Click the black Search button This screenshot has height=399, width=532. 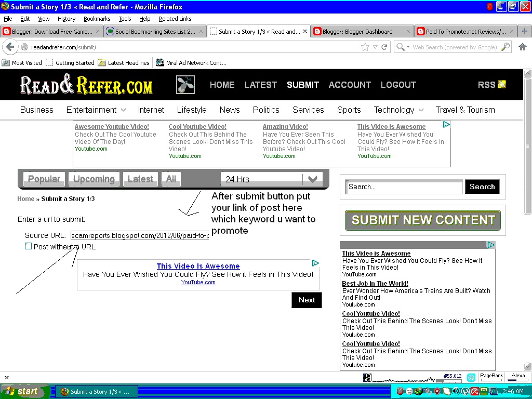(x=482, y=187)
